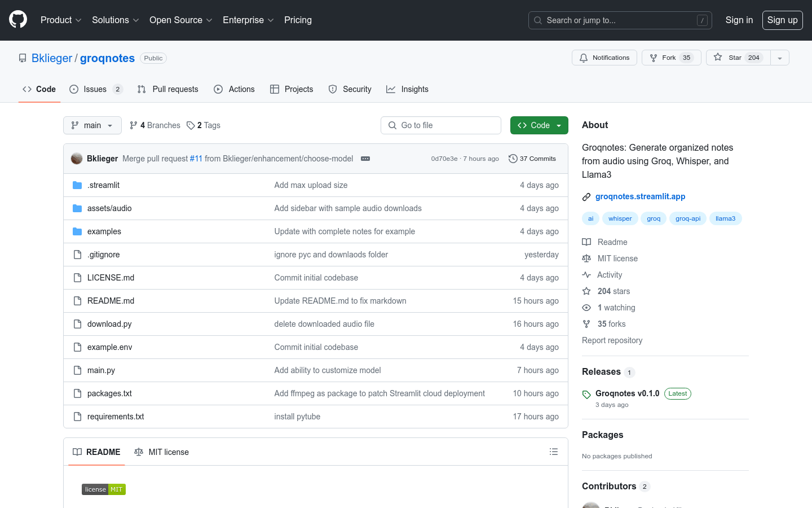
Task: Select the whisper topic tag
Action: [x=620, y=218]
